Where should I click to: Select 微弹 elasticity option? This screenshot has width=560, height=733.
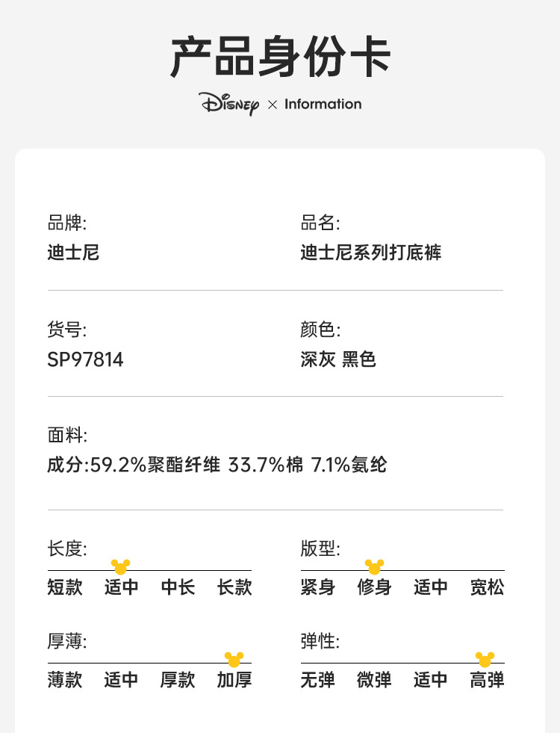[x=374, y=680]
